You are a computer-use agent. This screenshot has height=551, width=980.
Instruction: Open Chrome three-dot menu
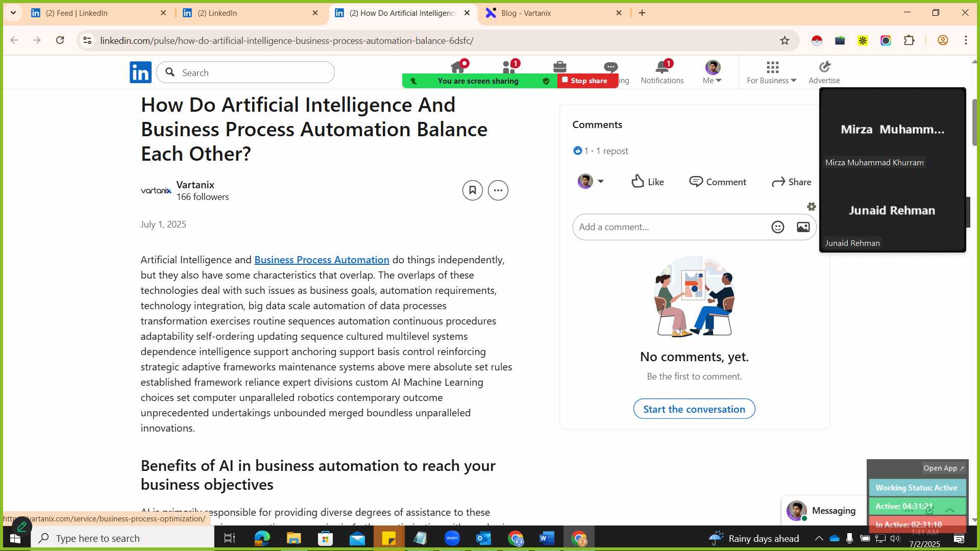966,40
